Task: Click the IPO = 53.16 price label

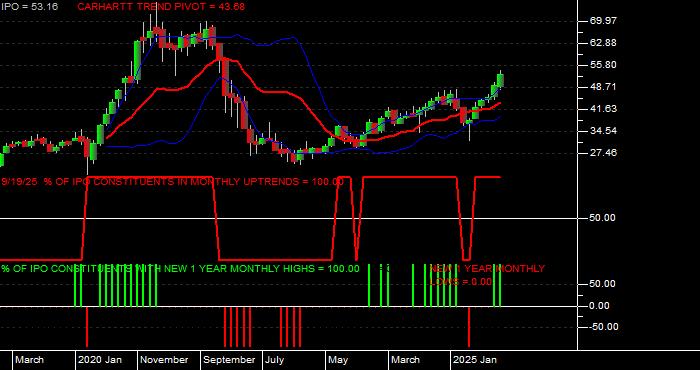Action: (29, 7)
